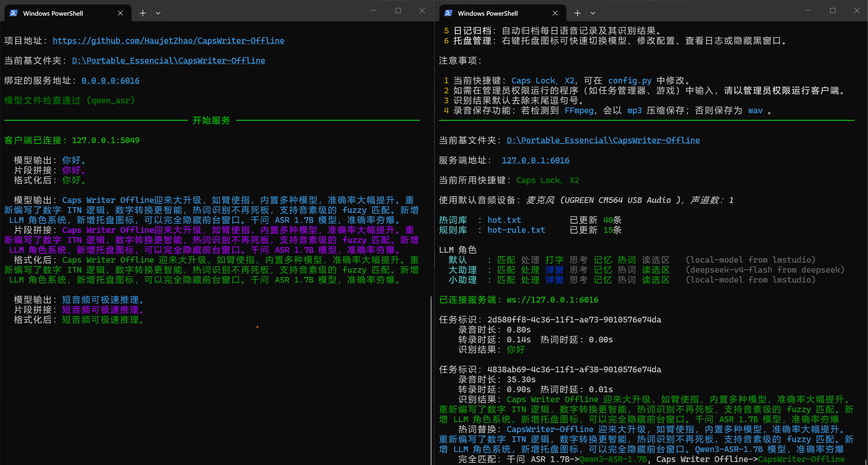Click the "小助理" LLM role name
The image size is (868, 465).
[x=463, y=280]
